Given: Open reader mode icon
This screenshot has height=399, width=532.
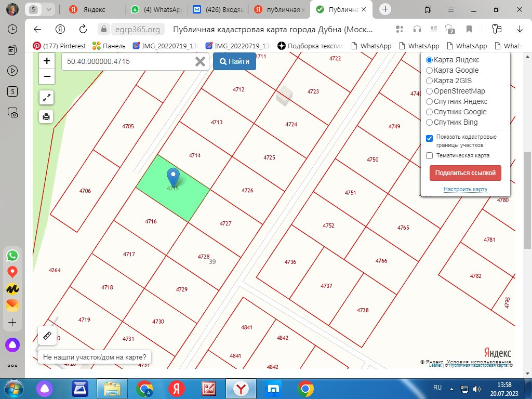Looking at the screenshot, I should pyautogui.click(x=434, y=30).
